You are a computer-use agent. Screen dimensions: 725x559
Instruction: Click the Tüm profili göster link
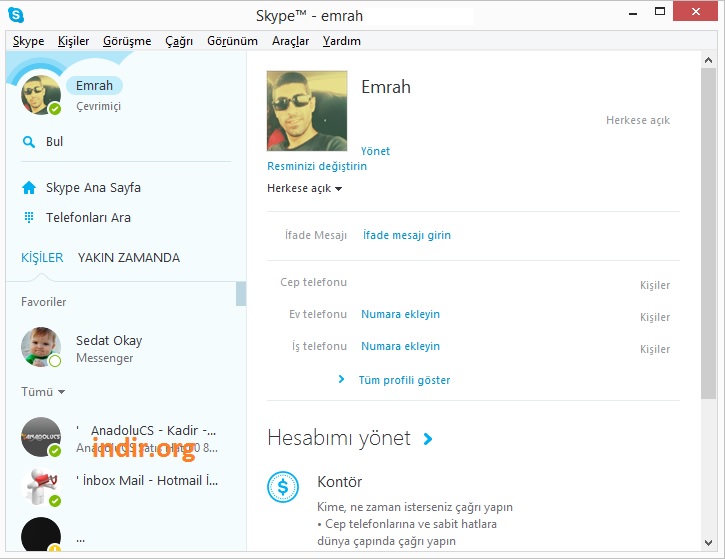405,380
